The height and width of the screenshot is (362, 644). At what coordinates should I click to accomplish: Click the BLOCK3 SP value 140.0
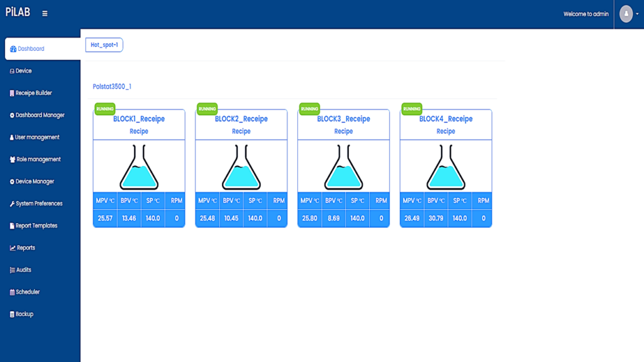[x=357, y=219]
